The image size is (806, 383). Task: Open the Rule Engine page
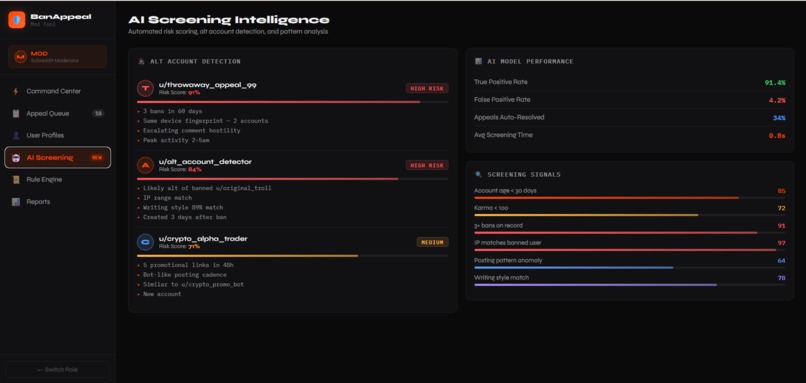point(58,180)
